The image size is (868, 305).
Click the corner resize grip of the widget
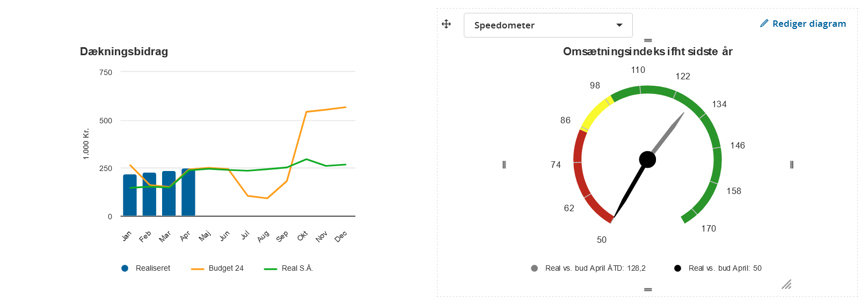[x=786, y=284]
